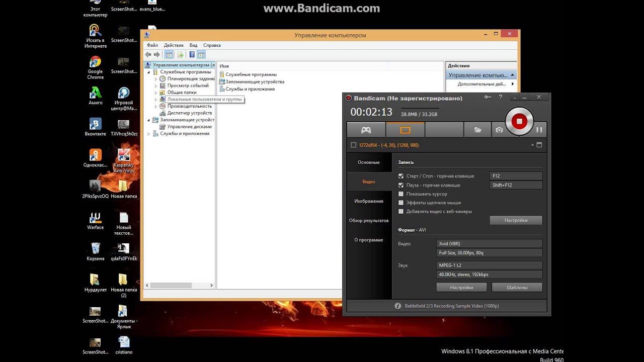644x362 pixels.
Task: Open Kaspersky Anti-Virus desktop icon
Action: coord(123,161)
